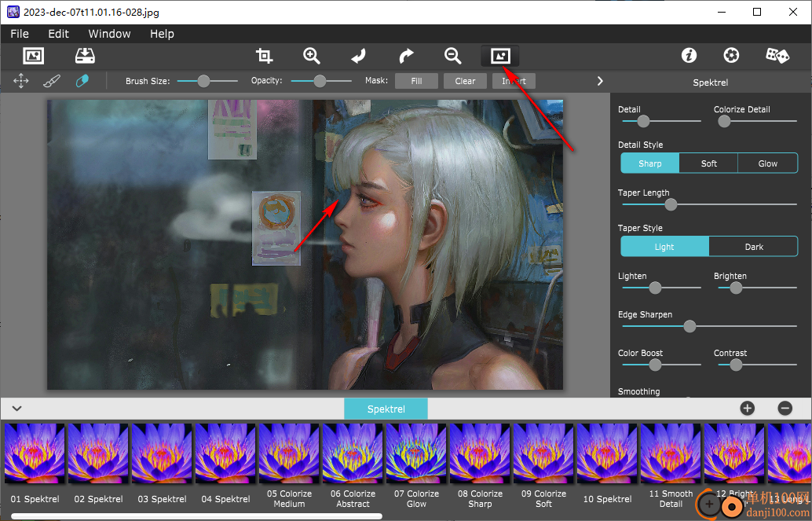Adjust the Opacity slider
The image size is (812, 521).
click(321, 81)
